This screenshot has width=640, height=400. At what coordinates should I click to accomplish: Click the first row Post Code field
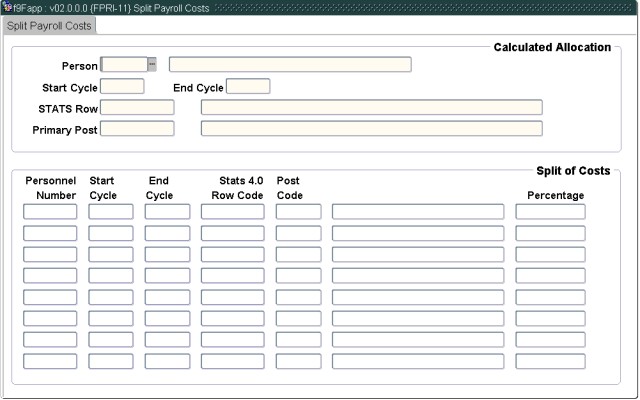pyautogui.click(x=298, y=212)
